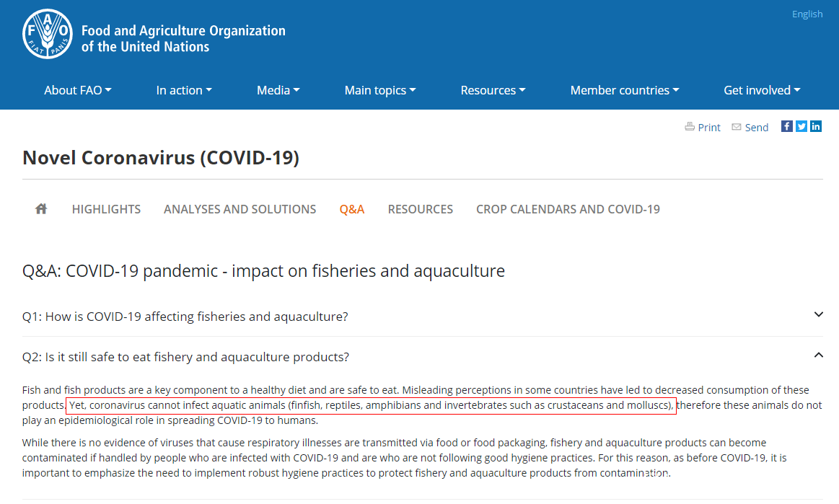Open the Media navigation menu

pos(278,90)
